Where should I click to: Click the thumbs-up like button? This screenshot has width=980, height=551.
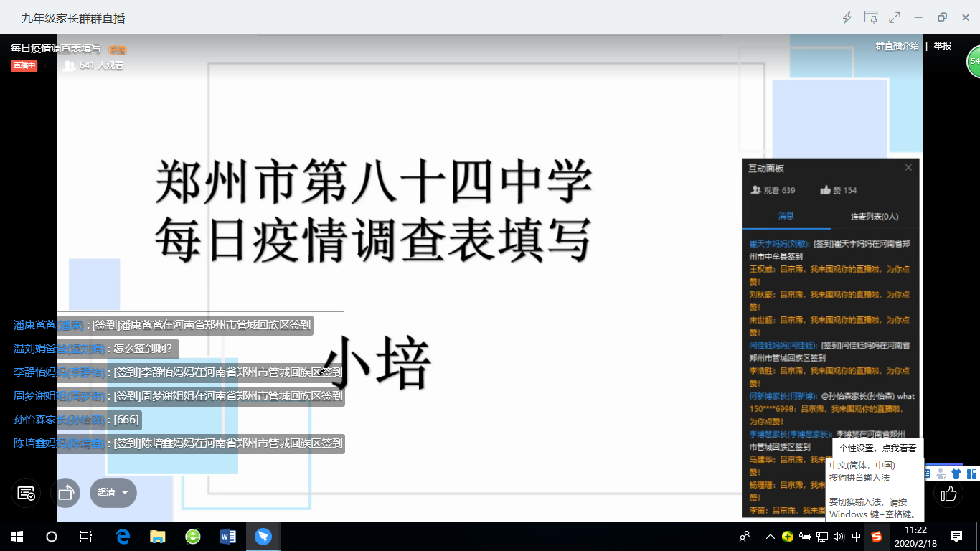pyautogui.click(x=948, y=494)
